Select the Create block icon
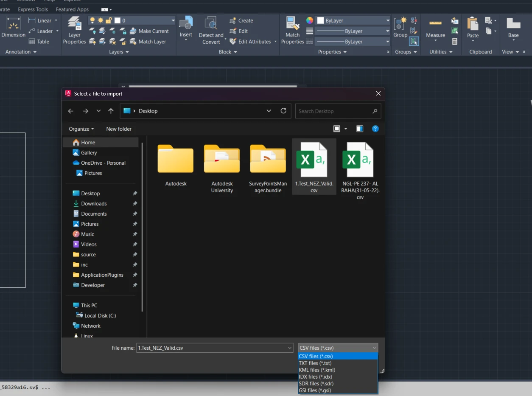 pos(233,20)
